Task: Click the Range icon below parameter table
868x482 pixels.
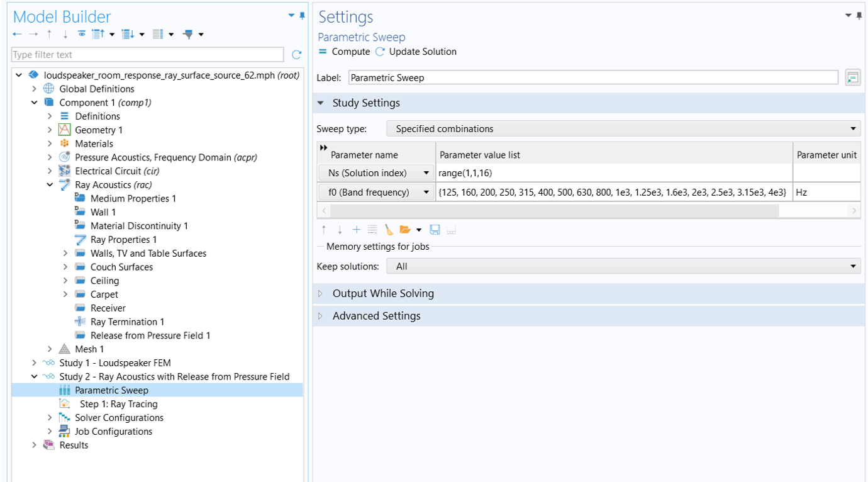Action: click(451, 230)
